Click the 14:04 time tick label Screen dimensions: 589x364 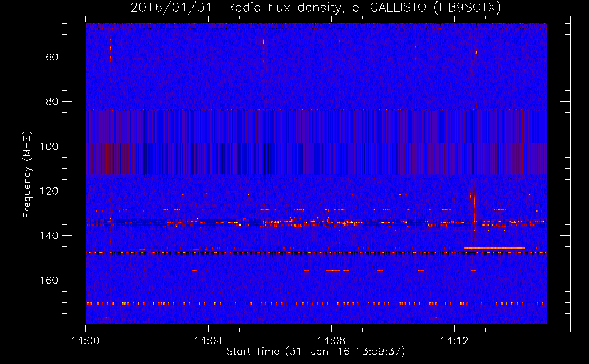pyautogui.click(x=208, y=341)
